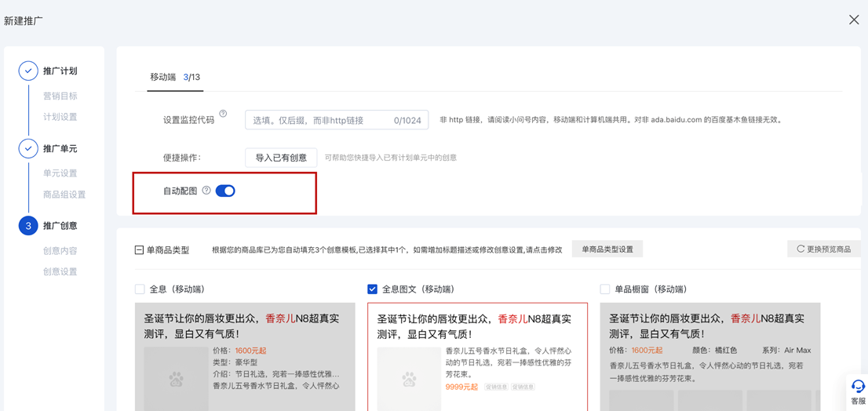Click the 1600元起 price in 单品橱窗 card
Image resolution: width=868 pixels, height=411 pixels.
(x=646, y=351)
